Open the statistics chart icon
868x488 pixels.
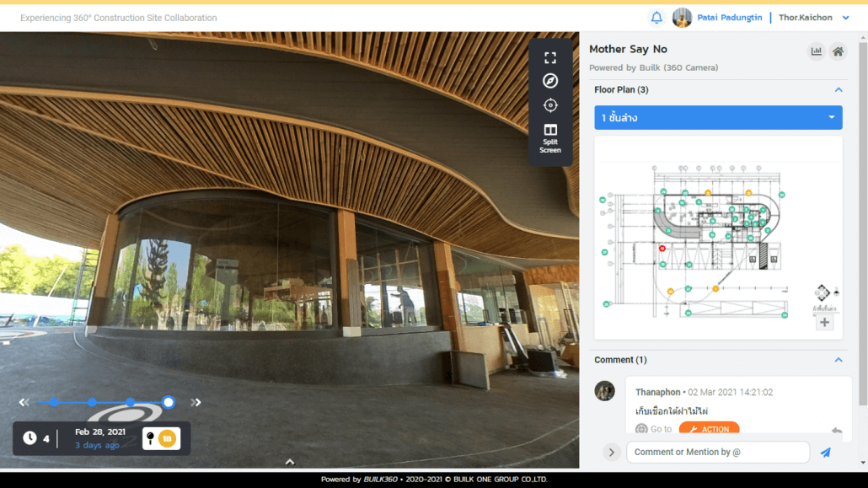click(816, 51)
